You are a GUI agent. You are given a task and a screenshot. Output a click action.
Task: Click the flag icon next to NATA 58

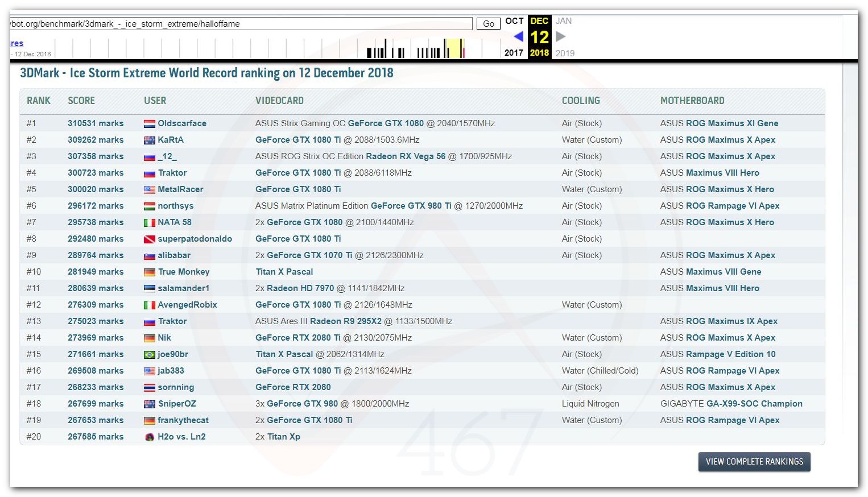click(x=150, y=223)
